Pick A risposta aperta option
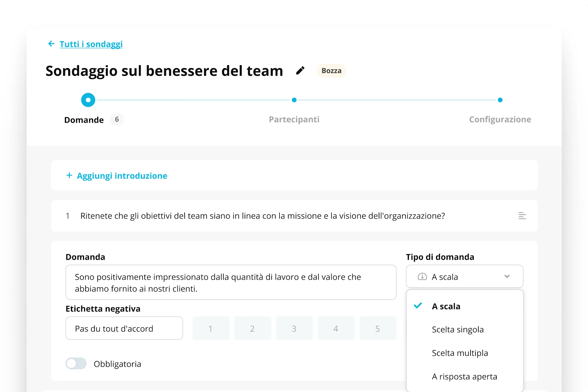 (x=464, y=376)
